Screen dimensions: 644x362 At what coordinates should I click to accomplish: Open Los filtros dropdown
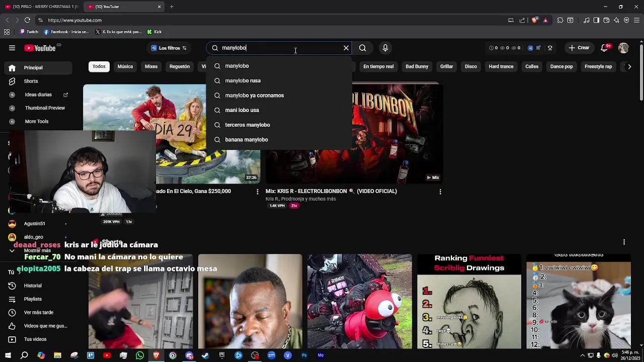coord(169,48)
